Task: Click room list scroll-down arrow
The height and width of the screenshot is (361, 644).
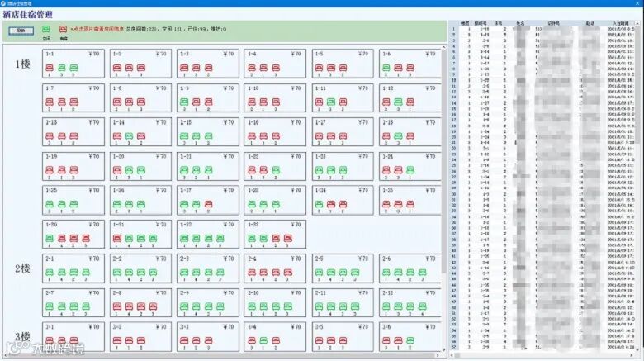Action: (x=443, y=350)
